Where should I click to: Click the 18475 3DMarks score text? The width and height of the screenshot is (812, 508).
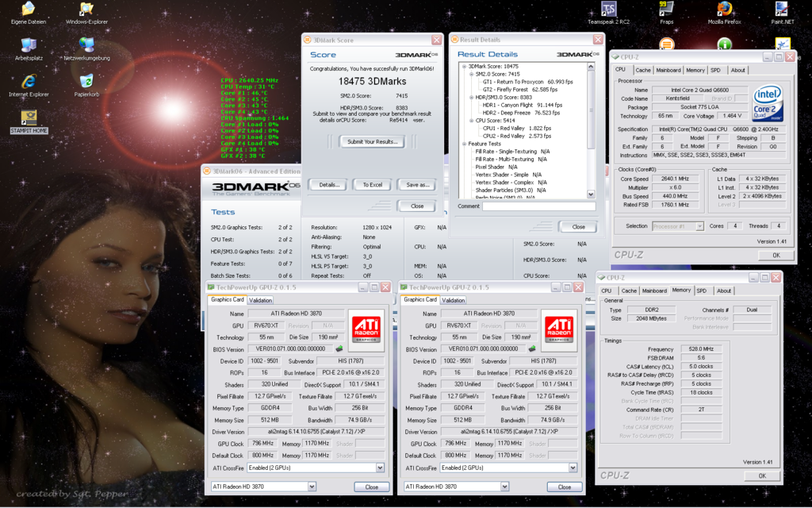[373, 82]
